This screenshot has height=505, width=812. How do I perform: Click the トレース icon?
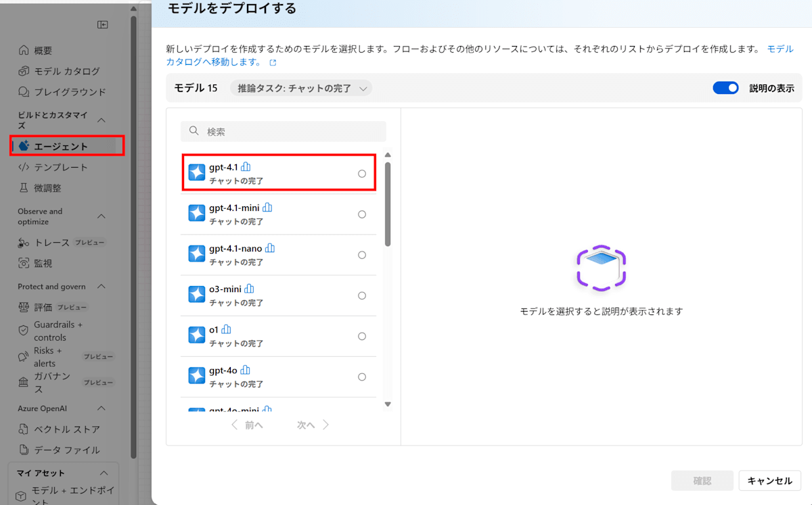pos(24,243)
